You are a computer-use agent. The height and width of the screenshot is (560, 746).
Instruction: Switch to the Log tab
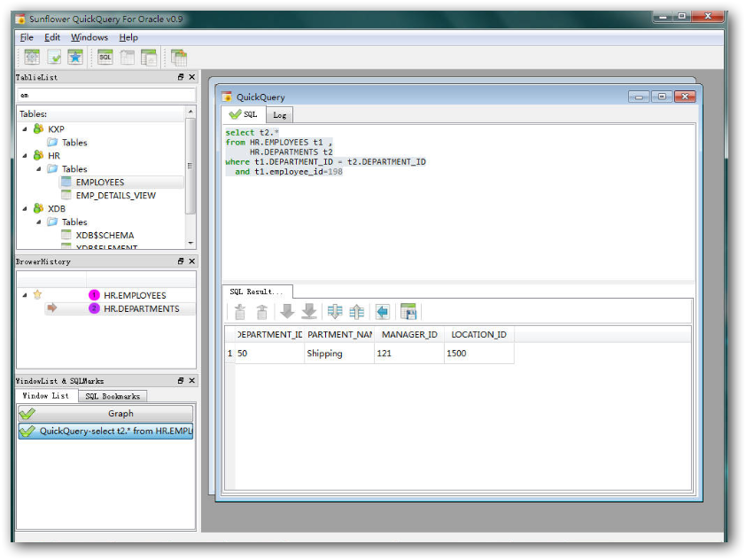click(279, 115)
